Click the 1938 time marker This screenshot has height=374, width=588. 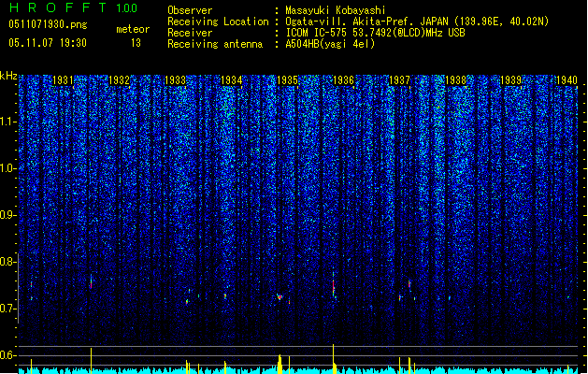(x=455, y=80)
